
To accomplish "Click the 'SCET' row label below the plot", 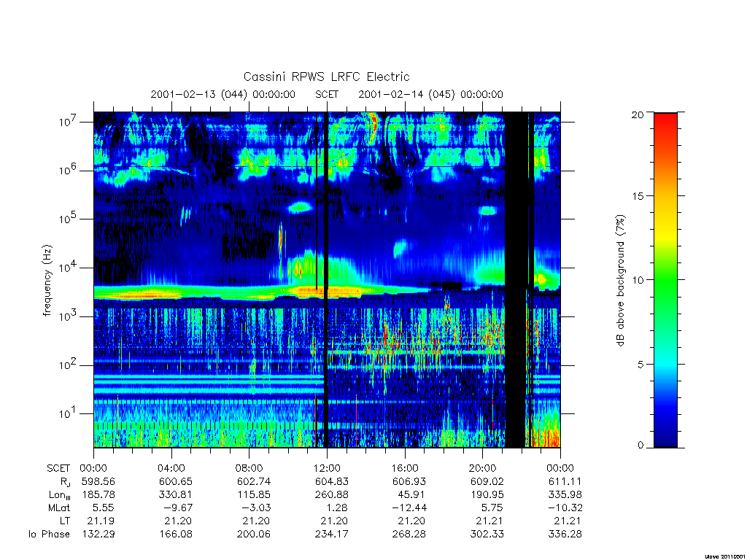I will coord(58,468).
